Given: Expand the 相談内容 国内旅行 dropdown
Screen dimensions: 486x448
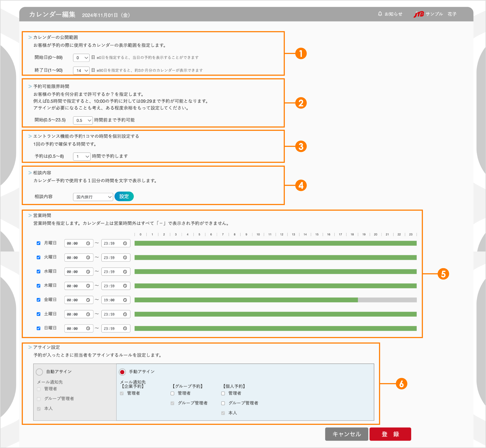Looking at the screenshot, I should coord(93,197).
